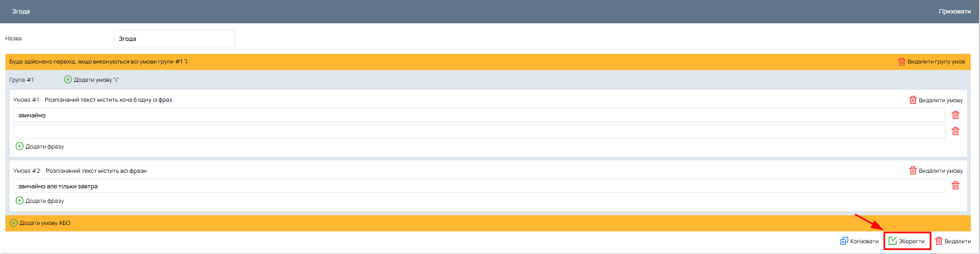
Task: Click trash icon for "Видалити групу умов"
Action: tap(902, 62)
